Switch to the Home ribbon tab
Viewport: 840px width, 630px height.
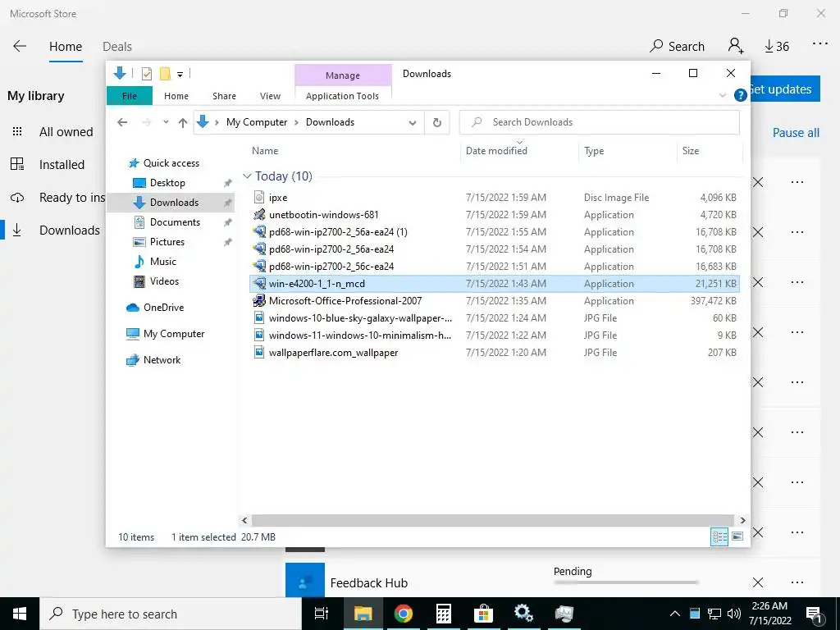(176, 96)
